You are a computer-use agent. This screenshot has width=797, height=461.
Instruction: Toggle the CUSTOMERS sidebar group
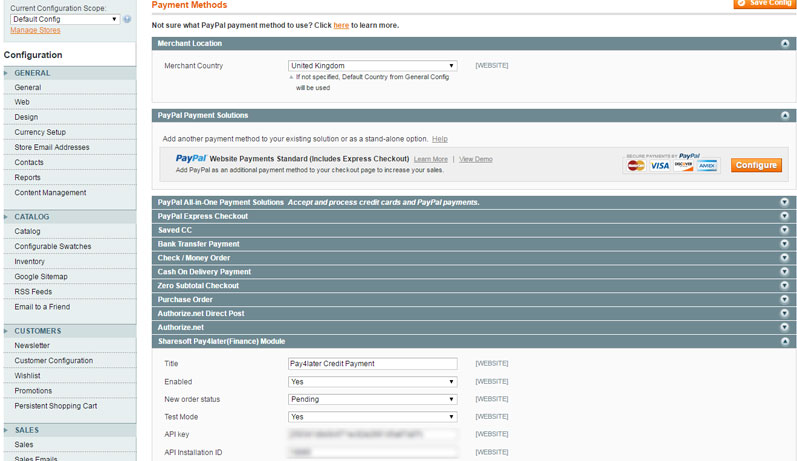pos(70,331)
